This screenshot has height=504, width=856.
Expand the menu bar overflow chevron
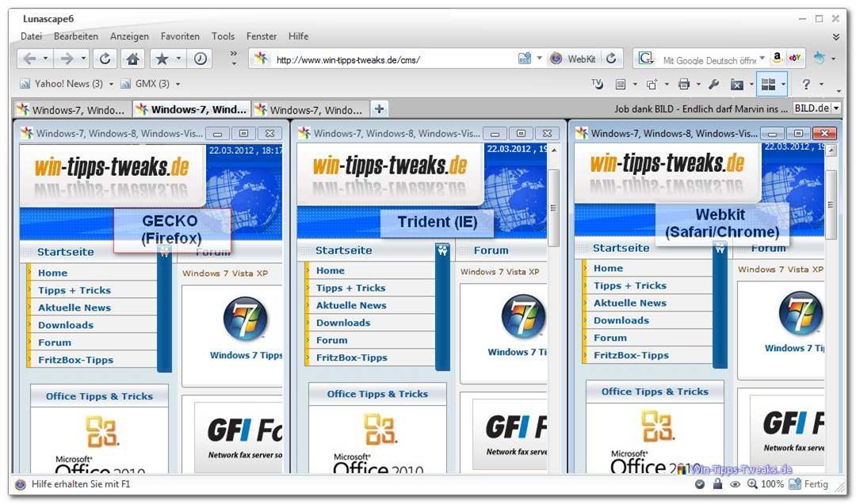[836, 37]
